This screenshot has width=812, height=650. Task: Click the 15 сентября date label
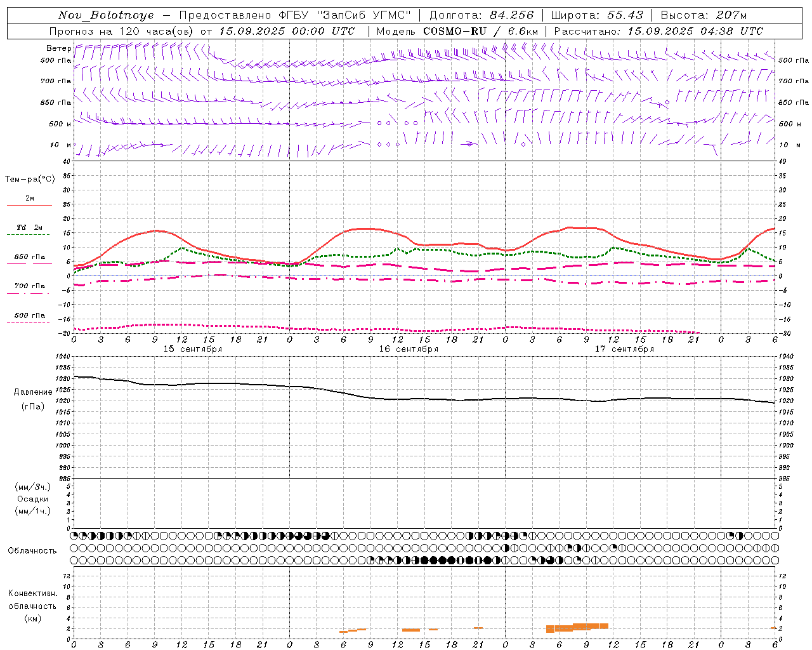pyautogui.click(x=193, y=349)
